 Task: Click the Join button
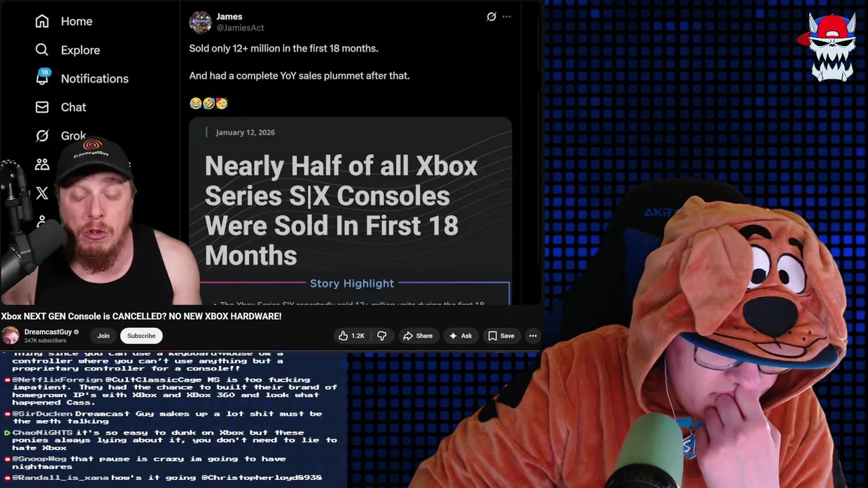coord(103,335)
